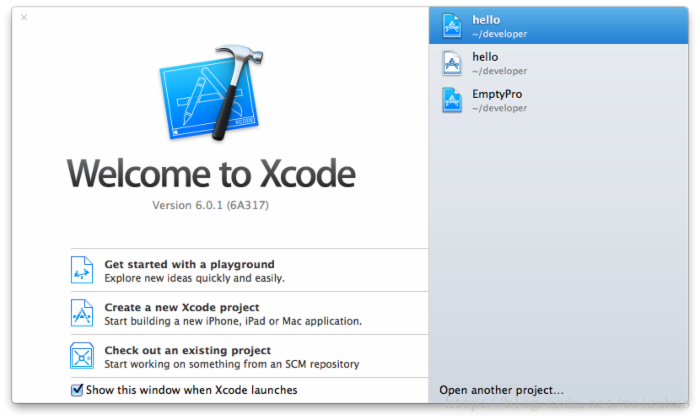Click the Check out an existing project icon
700x420 pixels.
point(82,356)
